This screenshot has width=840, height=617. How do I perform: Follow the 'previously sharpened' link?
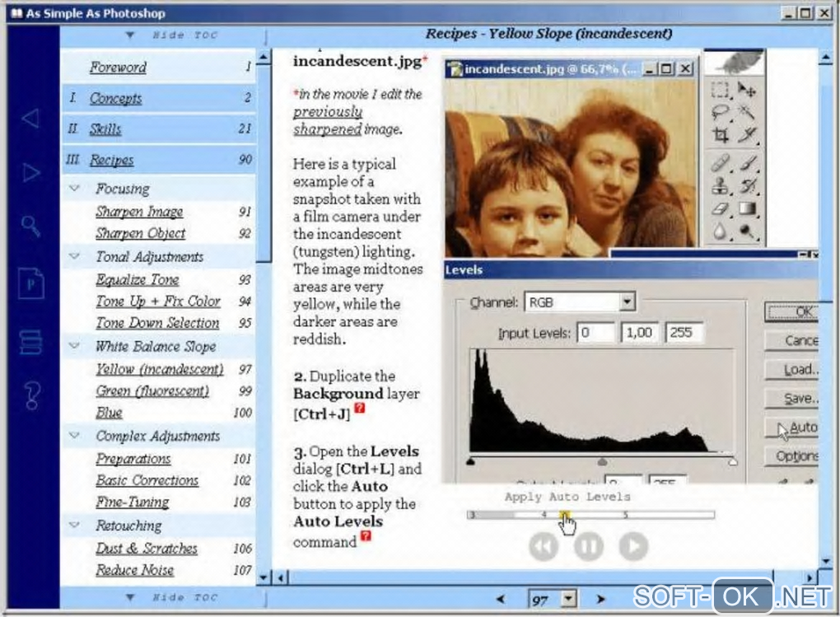[328, 120]
